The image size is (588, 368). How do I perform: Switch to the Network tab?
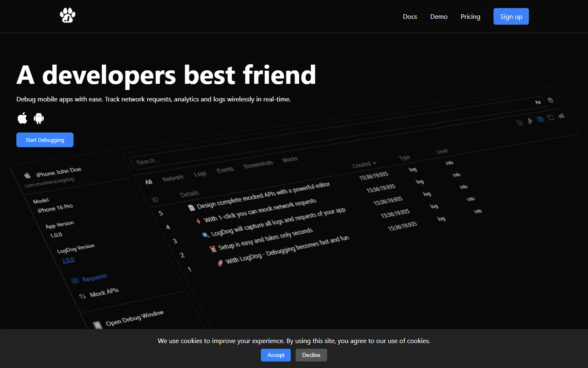click(x=173, y=177)
